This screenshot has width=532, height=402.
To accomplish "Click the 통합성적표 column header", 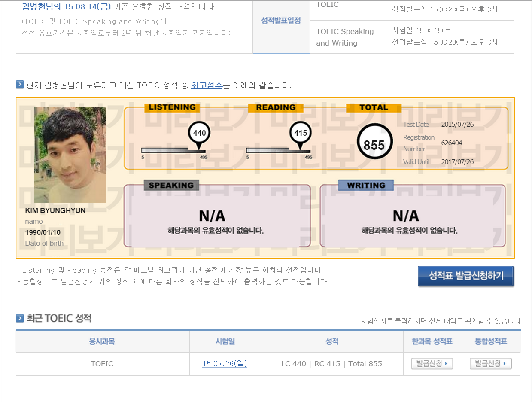I will click(x=491, y=341).
